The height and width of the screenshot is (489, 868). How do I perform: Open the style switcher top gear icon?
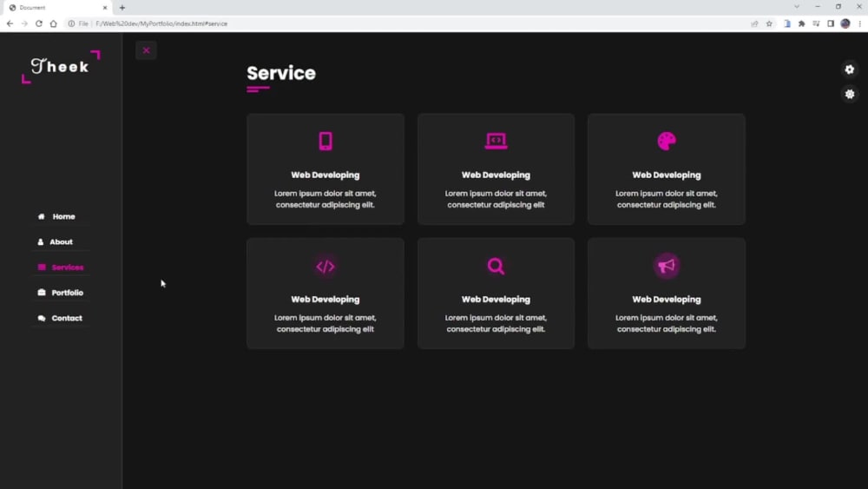pos(850,69)
